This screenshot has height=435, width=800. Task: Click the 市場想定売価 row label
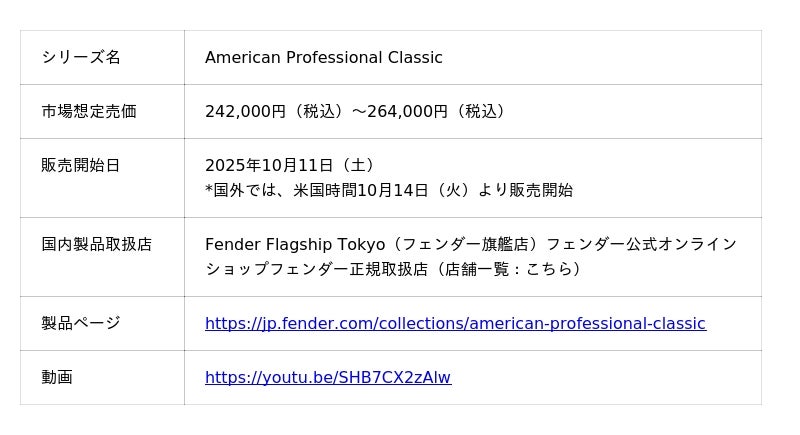[x=89, y=111]
